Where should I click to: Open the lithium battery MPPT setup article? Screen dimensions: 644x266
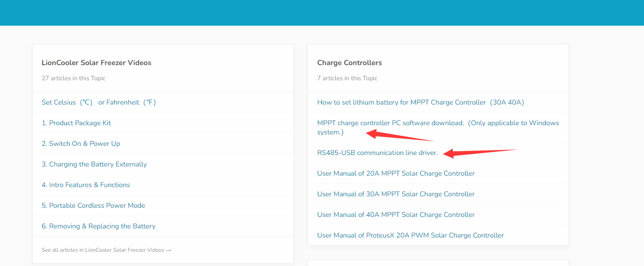pyautogui.click(x=420, y=102)
